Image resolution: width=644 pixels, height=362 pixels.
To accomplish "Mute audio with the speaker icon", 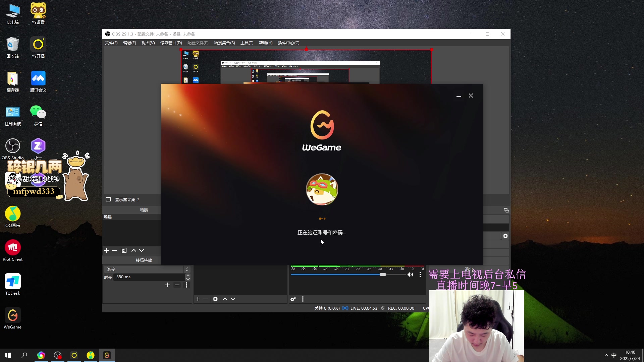I will pyautogui.click(x=410, y=275).
